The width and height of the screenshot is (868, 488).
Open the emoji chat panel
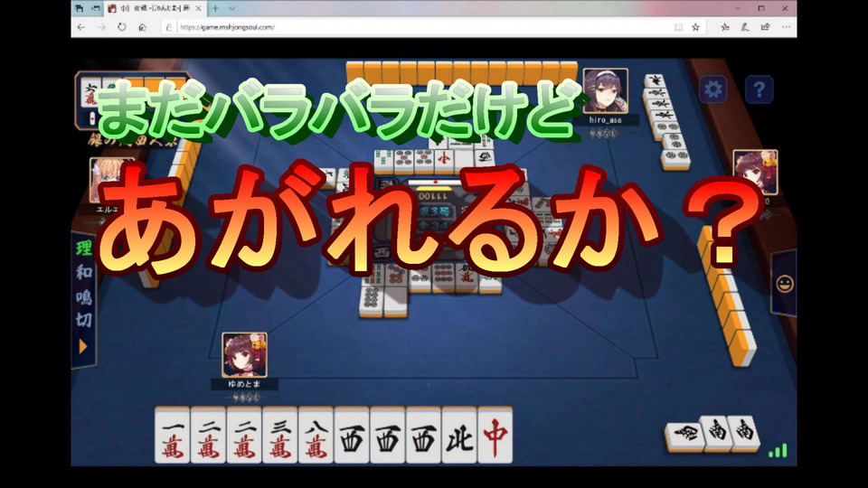(x=785, y=284)
